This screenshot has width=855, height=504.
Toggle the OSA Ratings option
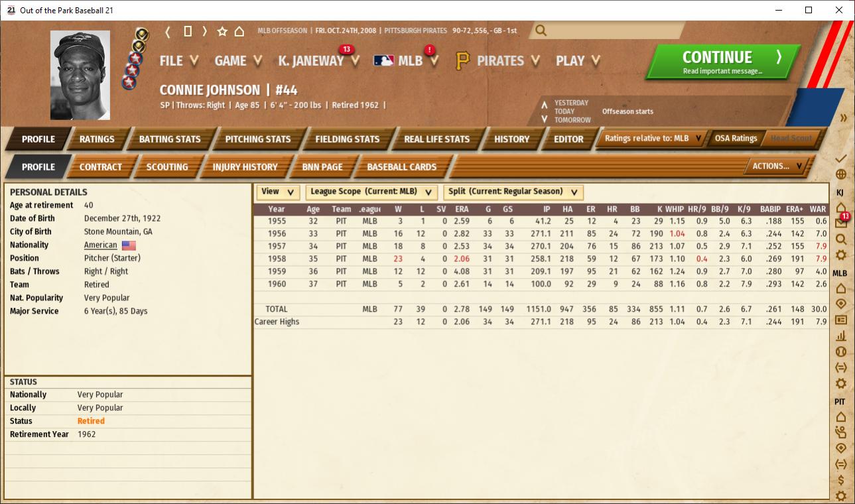tap(735, 139)
